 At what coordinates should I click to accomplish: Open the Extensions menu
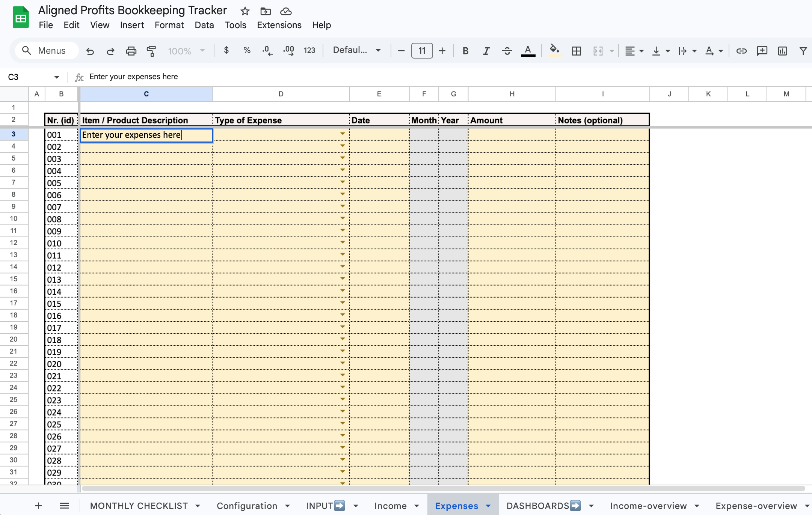(279, 25)
